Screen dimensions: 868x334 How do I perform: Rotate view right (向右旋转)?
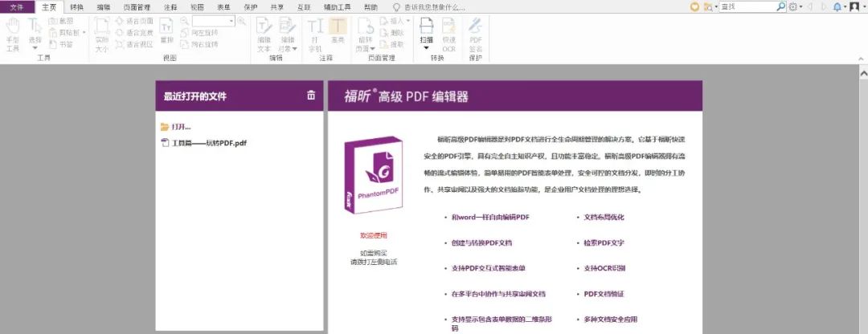[199, 44]
